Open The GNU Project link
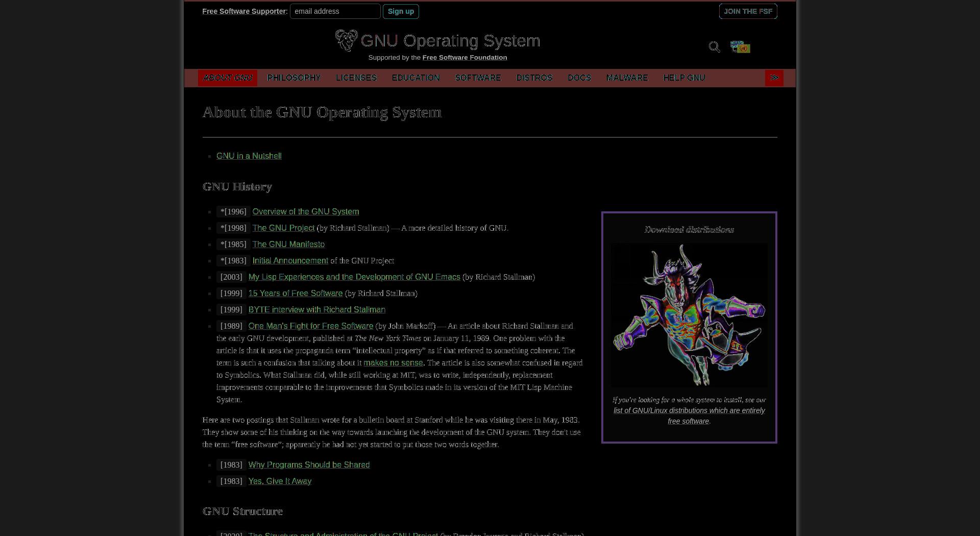This screenshot has width=980, height=536. [x=283, y=228]
